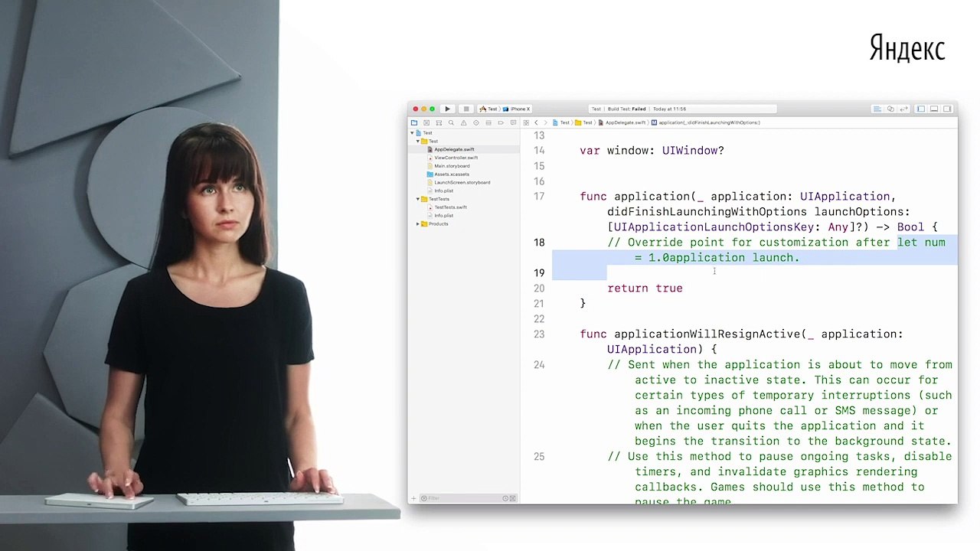Open the Source Control navigator
This screenshot has width=980, height=551.
pyautogui.click(x=426, y=122)
